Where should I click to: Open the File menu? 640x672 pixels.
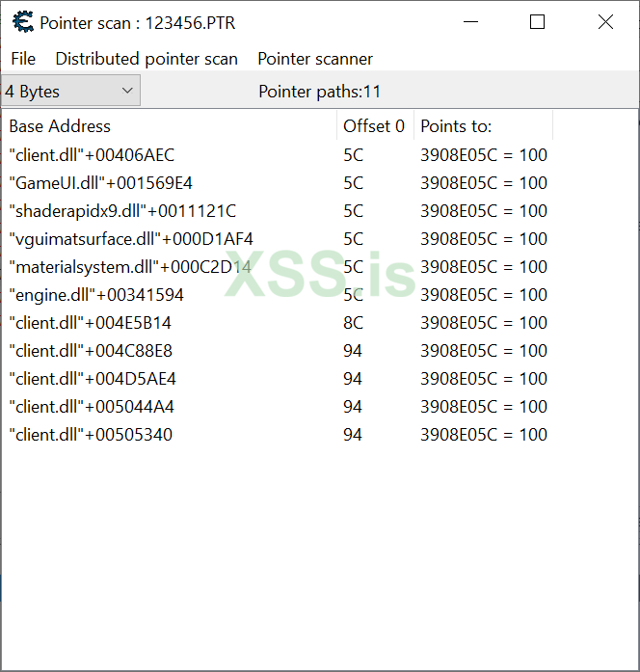click(23, 59)
